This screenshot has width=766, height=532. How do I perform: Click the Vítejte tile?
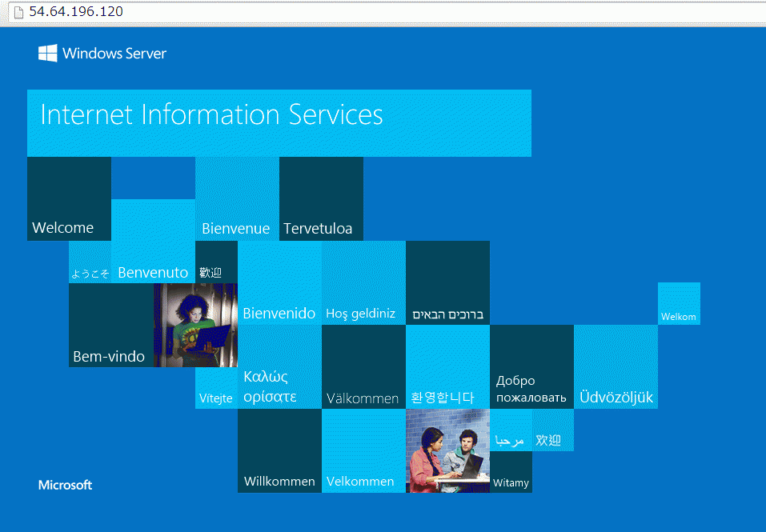(x=216, y=388)
